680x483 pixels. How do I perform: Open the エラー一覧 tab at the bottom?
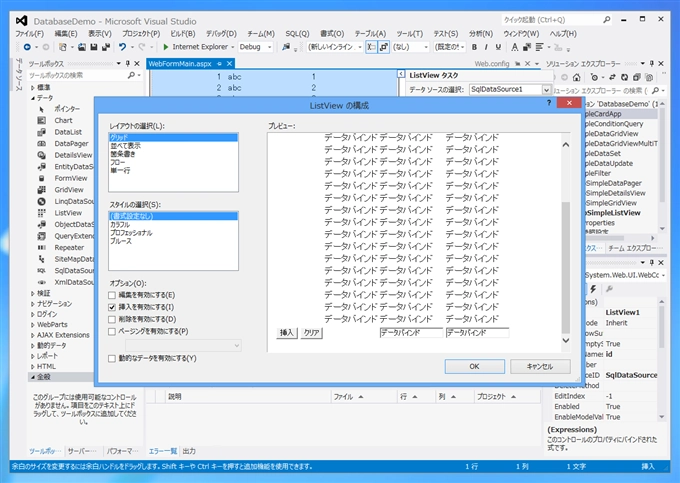163,451
